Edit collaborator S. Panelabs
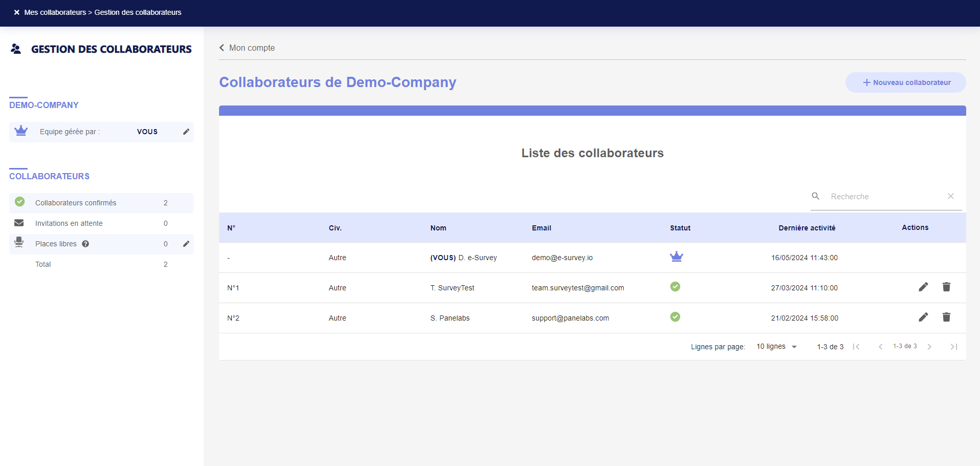Image resolution: width=980 pixels, height=466 pixels. click(923, 317)
